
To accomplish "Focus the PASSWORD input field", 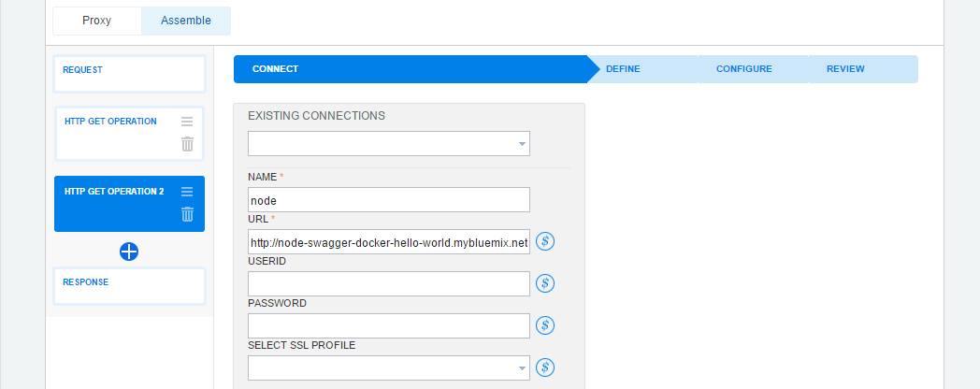I will click(x=389, y=325).
